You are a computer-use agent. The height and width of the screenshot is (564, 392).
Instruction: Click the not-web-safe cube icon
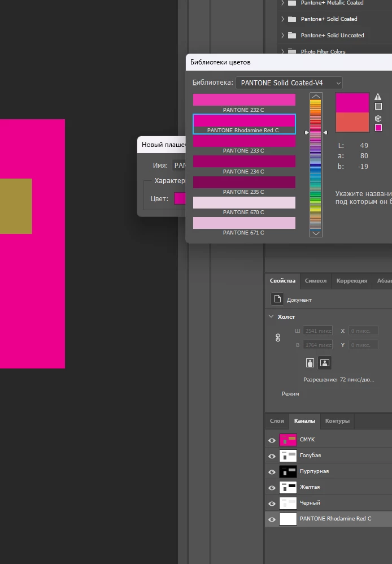[x=378, y=118]
